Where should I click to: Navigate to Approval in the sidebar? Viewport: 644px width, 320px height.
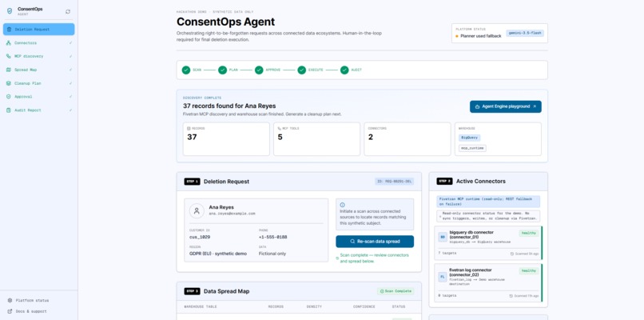[39, 97]
